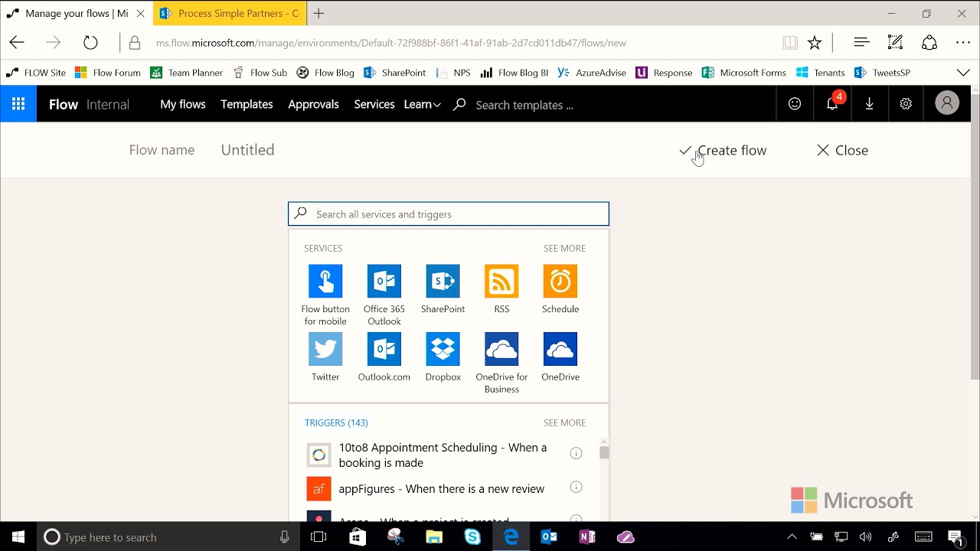Open Templates page
Viewport: 980px width, 551px height.
point(247,104)
